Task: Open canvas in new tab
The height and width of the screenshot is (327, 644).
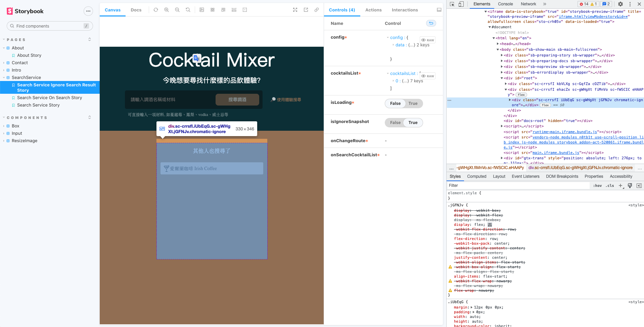Action: (x=306, y=10)
